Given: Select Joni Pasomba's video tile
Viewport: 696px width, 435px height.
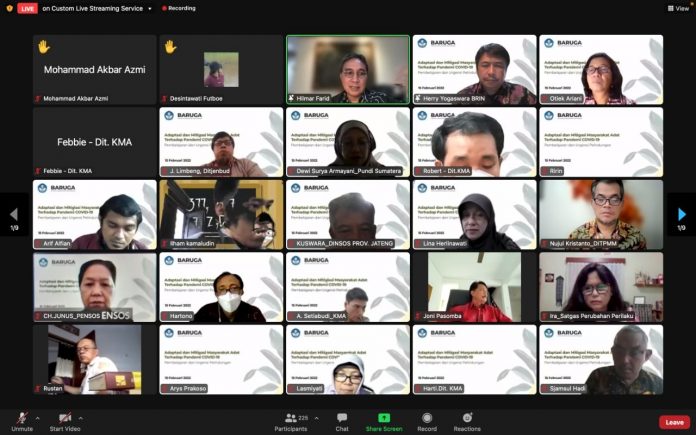Looking at the screenshot, I should 473,287.
